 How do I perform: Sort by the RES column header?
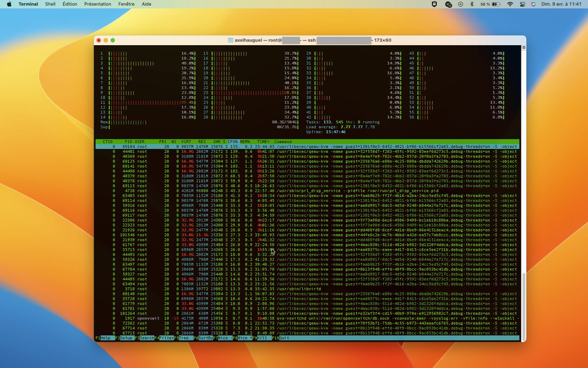coord(201,142)
